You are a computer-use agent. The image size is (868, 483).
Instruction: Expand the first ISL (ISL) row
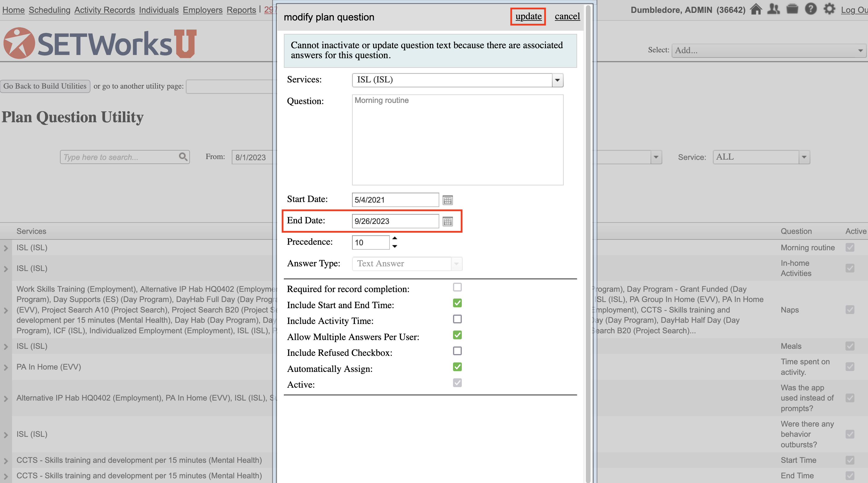click(x=6, y=248)
